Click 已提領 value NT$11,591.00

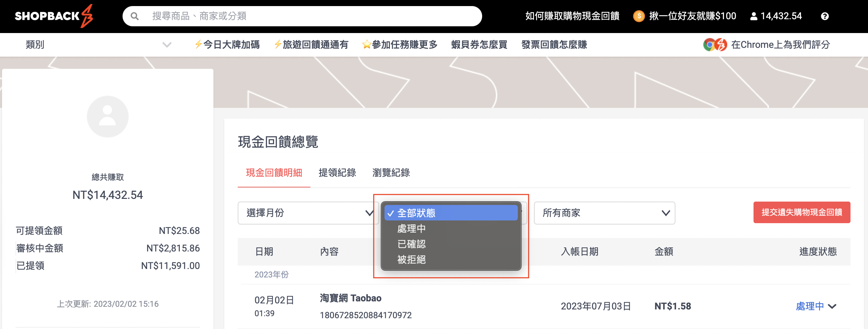coord(170,266)
